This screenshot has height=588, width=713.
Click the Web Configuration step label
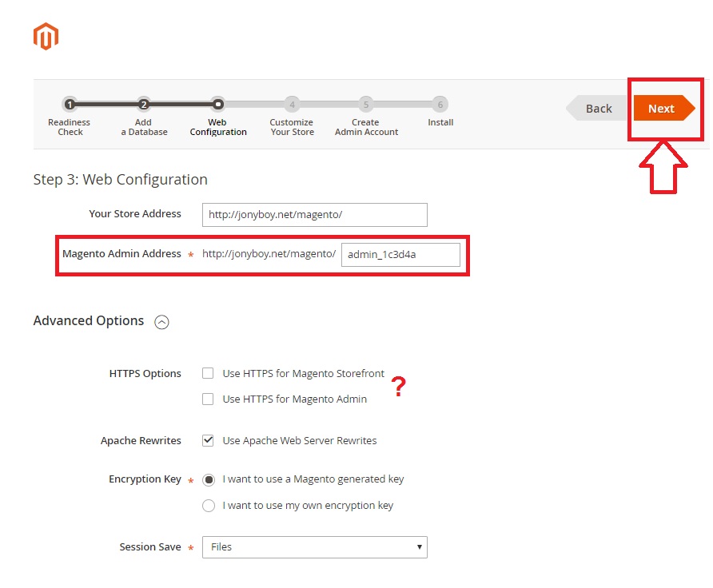coord(218,127)
